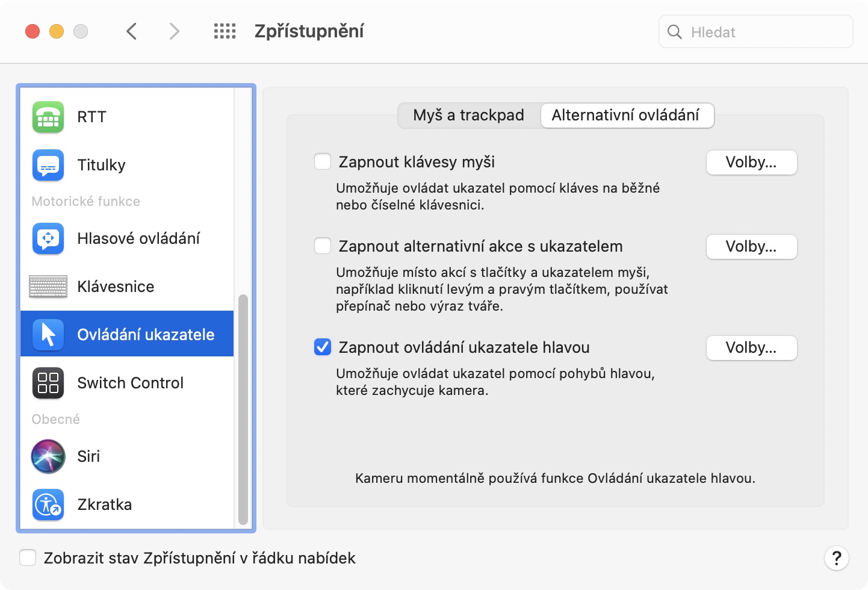Open Titulky captions icon in sidebar
The image size is (868, 590).
[48, 165]
